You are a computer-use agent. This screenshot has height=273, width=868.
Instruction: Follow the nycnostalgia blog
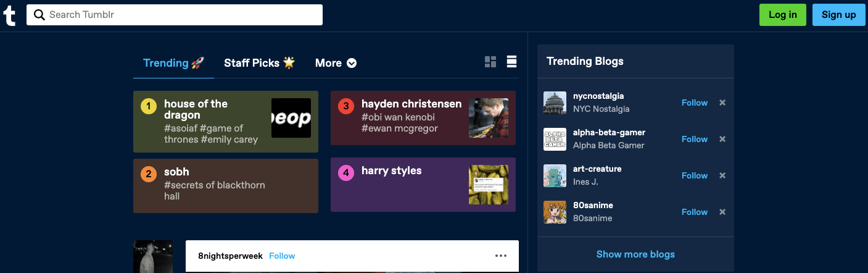click(x=694, y=103)
